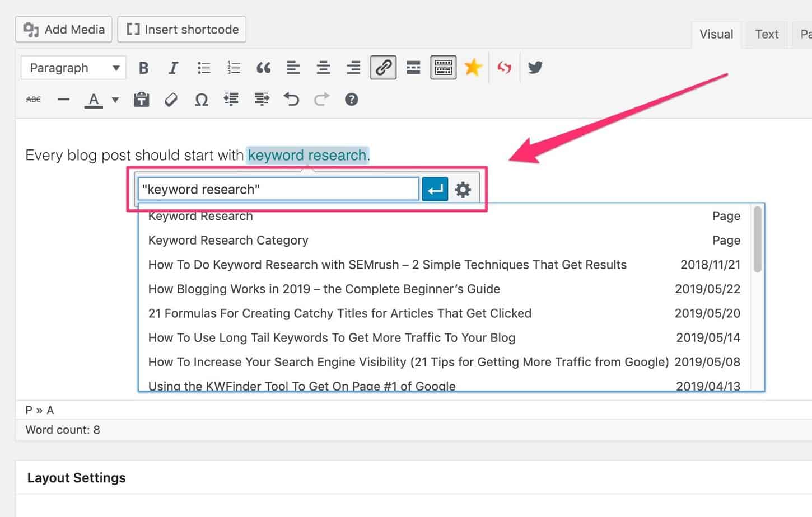Click the Insert shortcode button

pos(181,29)
